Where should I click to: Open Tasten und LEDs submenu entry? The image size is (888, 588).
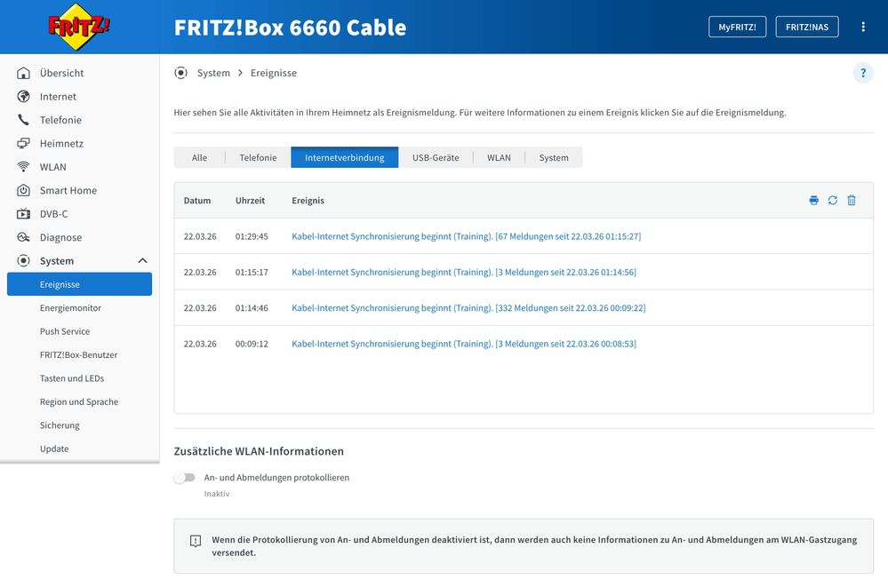[x=72, y=378]
